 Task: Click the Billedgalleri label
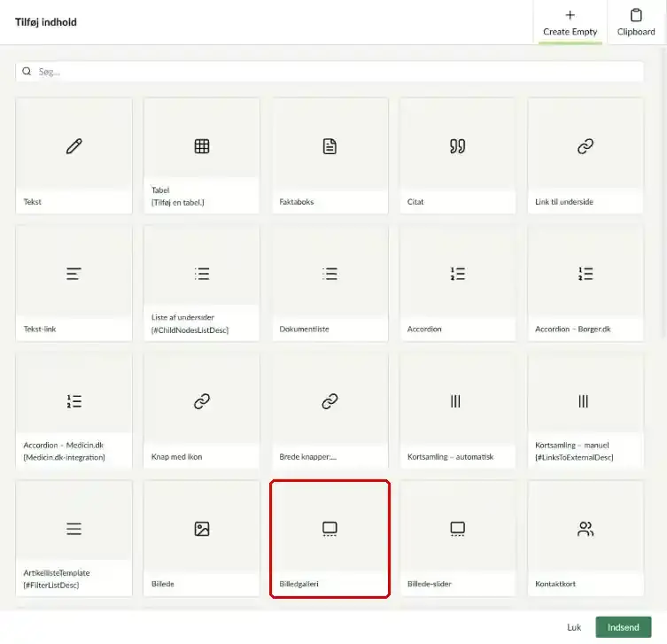tap(299, 584)
